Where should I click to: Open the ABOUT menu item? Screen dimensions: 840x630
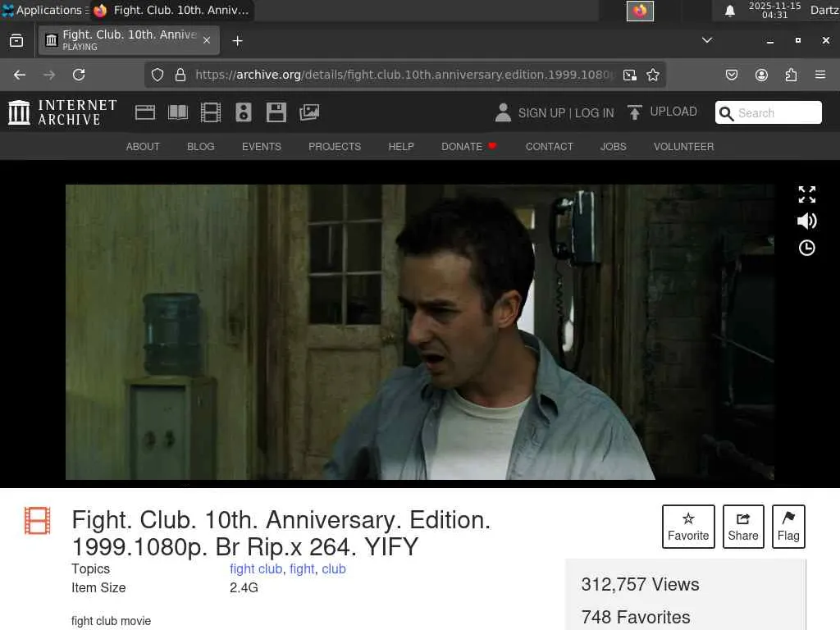(x=143, y=146)
